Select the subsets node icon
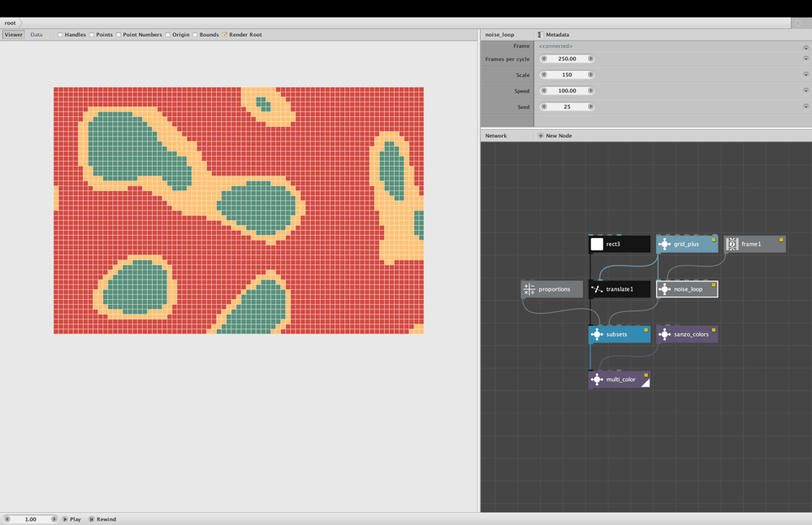The image size is (812, 525). [x=597, y=334]
